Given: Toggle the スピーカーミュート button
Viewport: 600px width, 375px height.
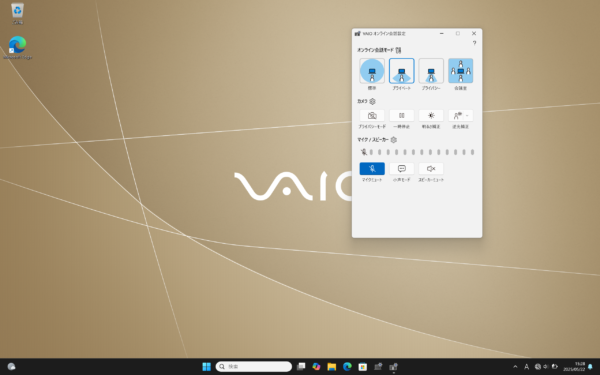Looking at the screenshot, I should [431, 169].
